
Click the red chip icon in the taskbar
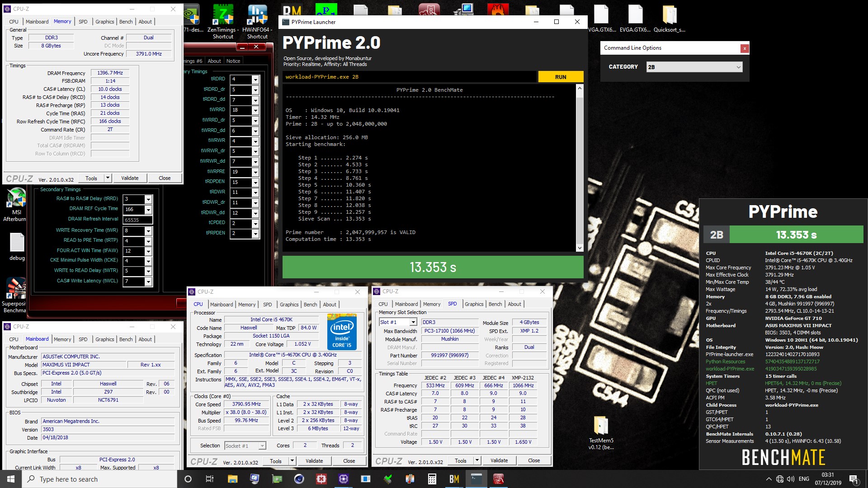pos(321,479)
